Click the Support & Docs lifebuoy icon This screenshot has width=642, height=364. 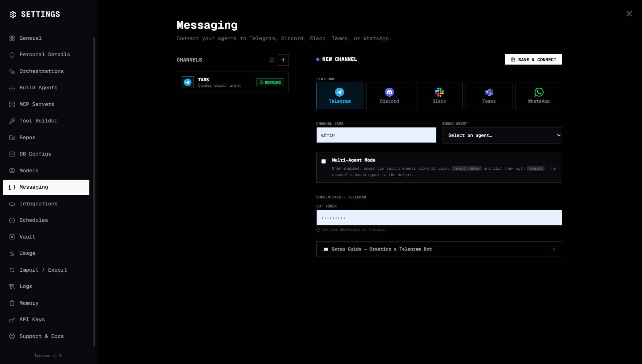(12, 336)
